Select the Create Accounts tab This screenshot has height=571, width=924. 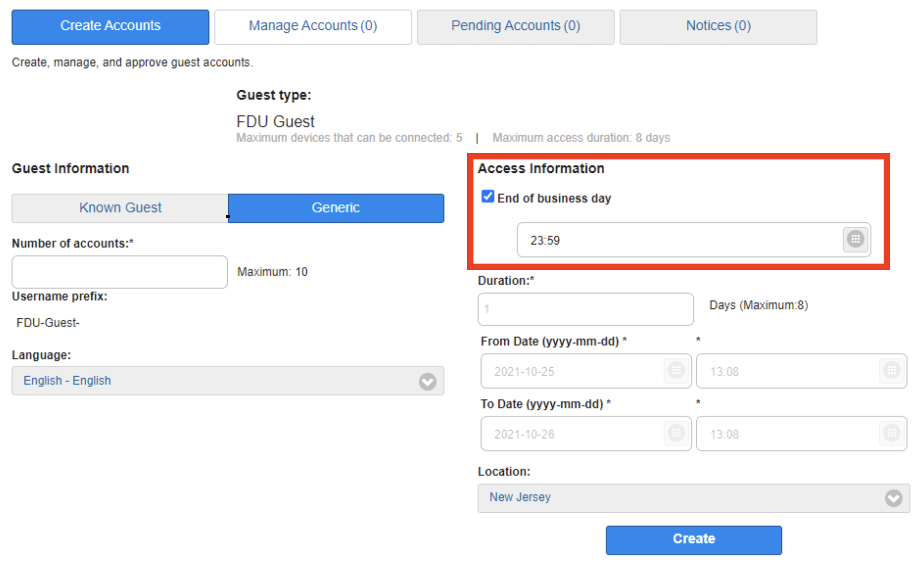pyautogui.click(x=110, y=26)
